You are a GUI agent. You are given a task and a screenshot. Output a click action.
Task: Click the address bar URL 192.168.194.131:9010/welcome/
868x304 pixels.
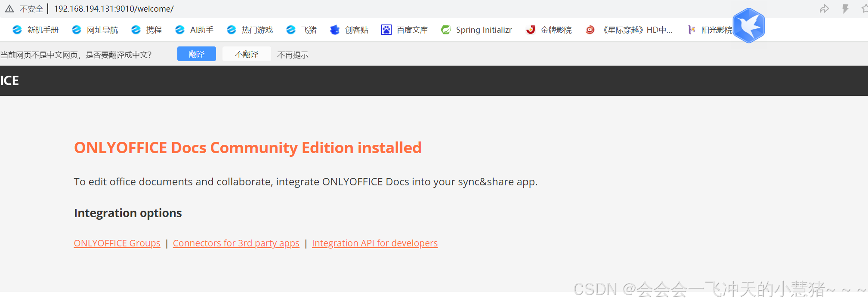point(114,9)
